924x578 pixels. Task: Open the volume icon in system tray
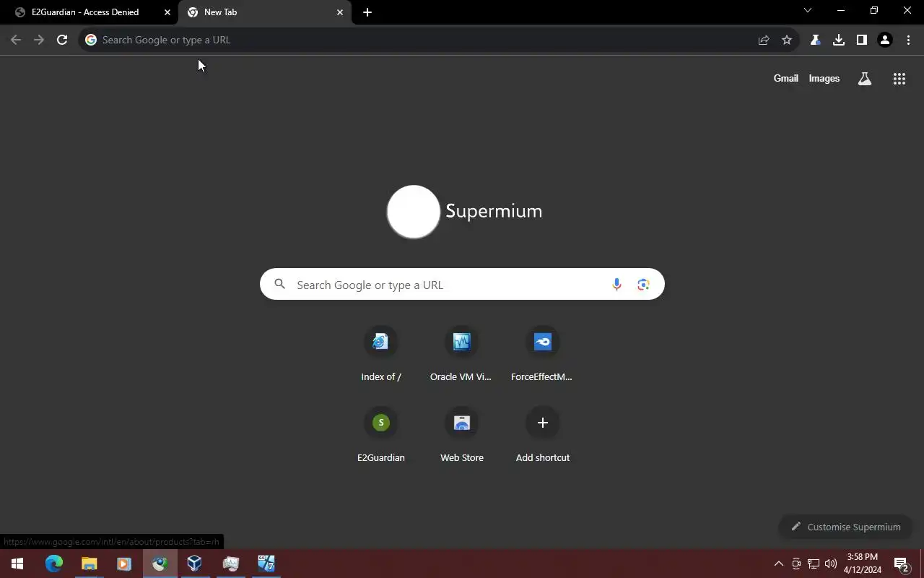click(x=831, y=564)
